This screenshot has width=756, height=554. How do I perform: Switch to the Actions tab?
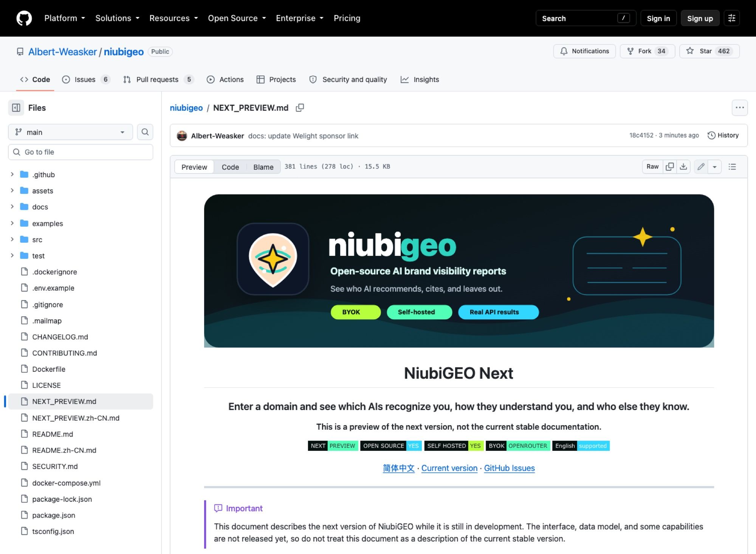[225, 79]
